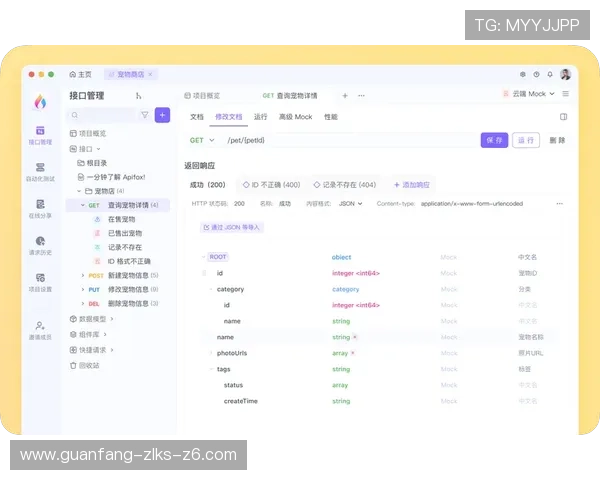Switch to the 文档 tab

pos(197,117)
